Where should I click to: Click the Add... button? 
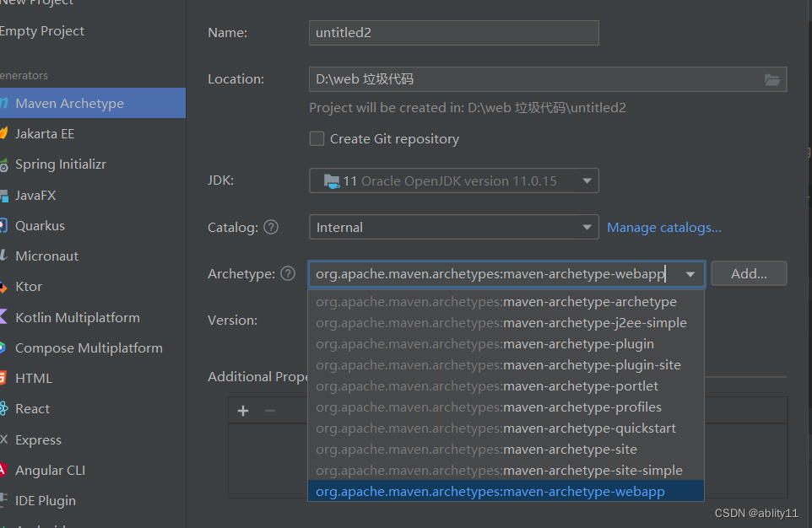749,273
